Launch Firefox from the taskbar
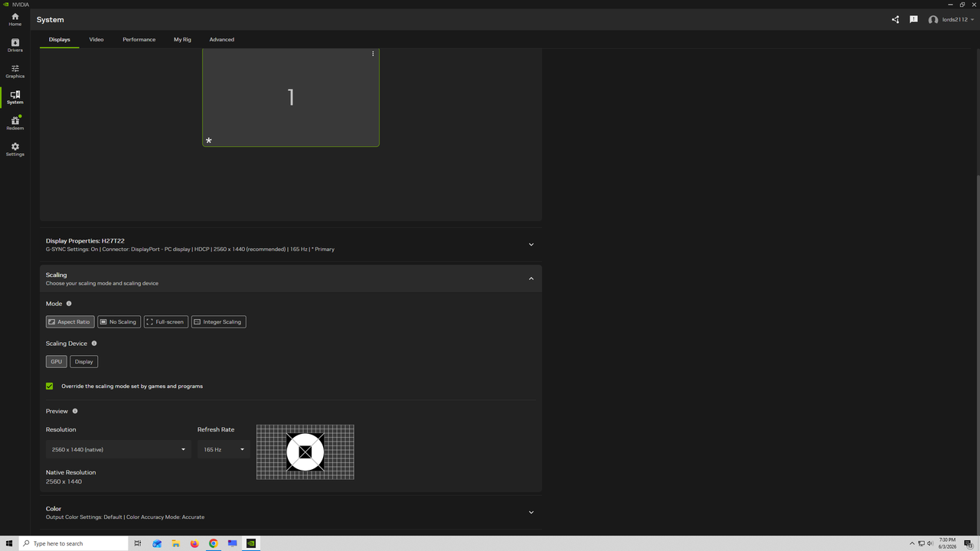This screenshot has height=551, width=980. 194,543
